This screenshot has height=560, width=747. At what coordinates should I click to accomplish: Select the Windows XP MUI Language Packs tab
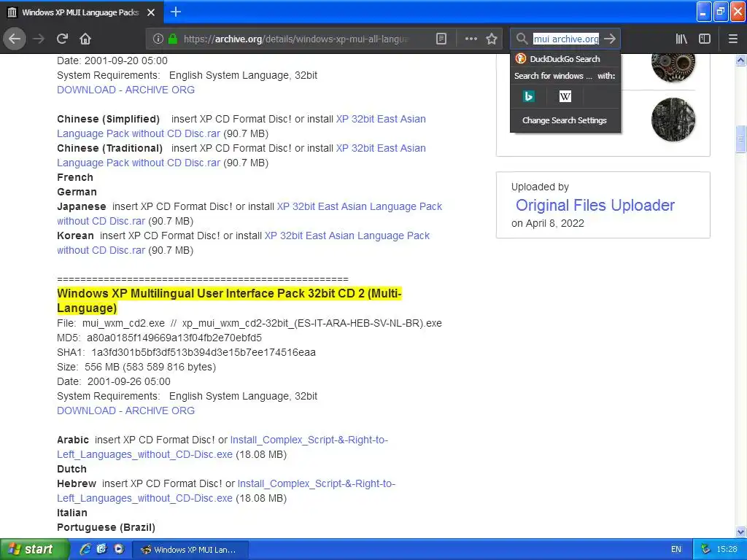click(x=81, y=12)
